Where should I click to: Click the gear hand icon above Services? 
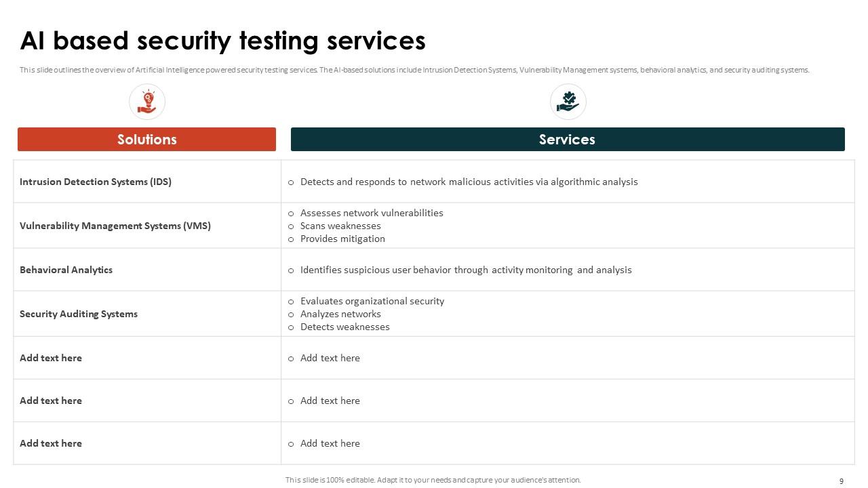568,102
